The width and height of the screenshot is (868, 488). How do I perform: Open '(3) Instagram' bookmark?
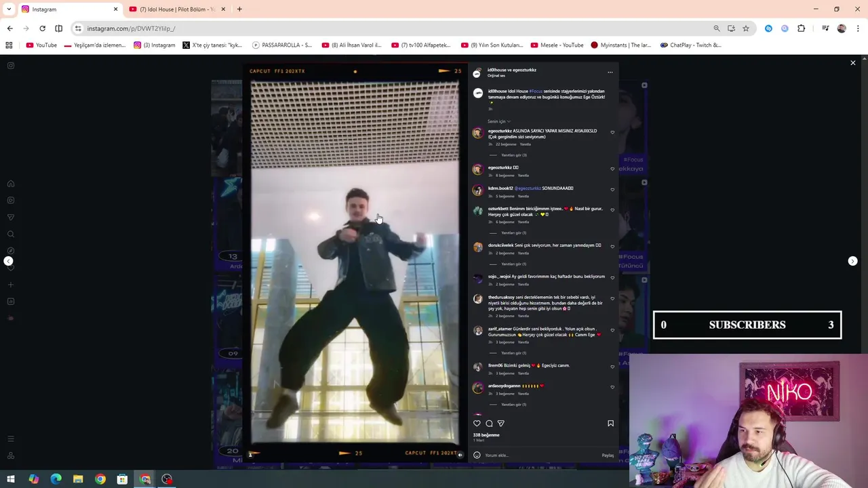tap(155, 45)
